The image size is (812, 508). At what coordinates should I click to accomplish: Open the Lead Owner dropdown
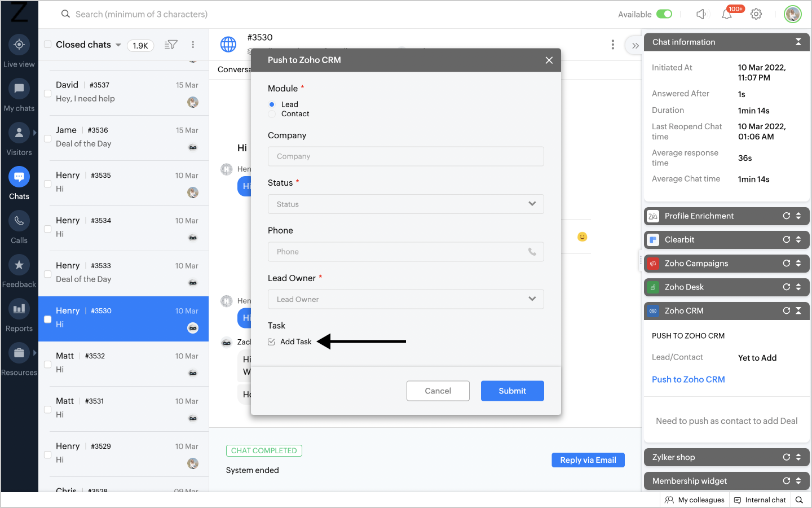coord(406,299)
